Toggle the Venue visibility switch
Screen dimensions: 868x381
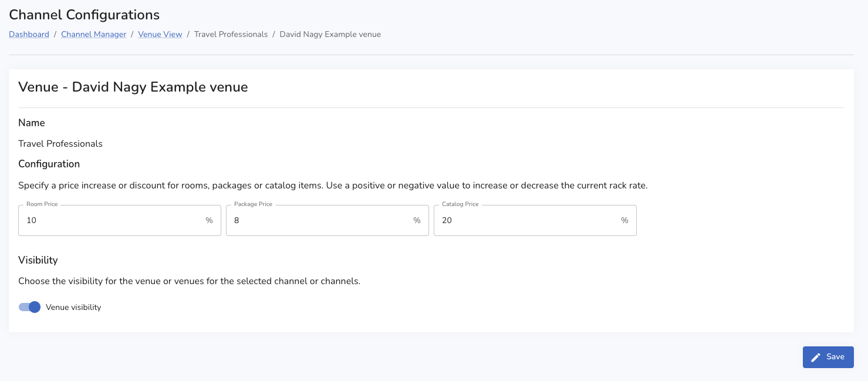29,307
